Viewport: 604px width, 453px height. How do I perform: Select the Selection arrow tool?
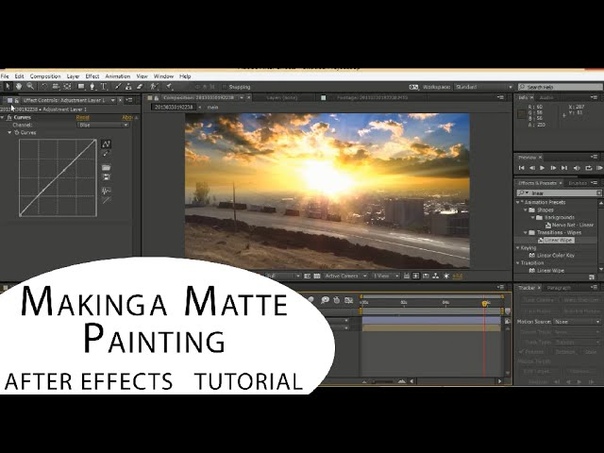coord(8,87)
